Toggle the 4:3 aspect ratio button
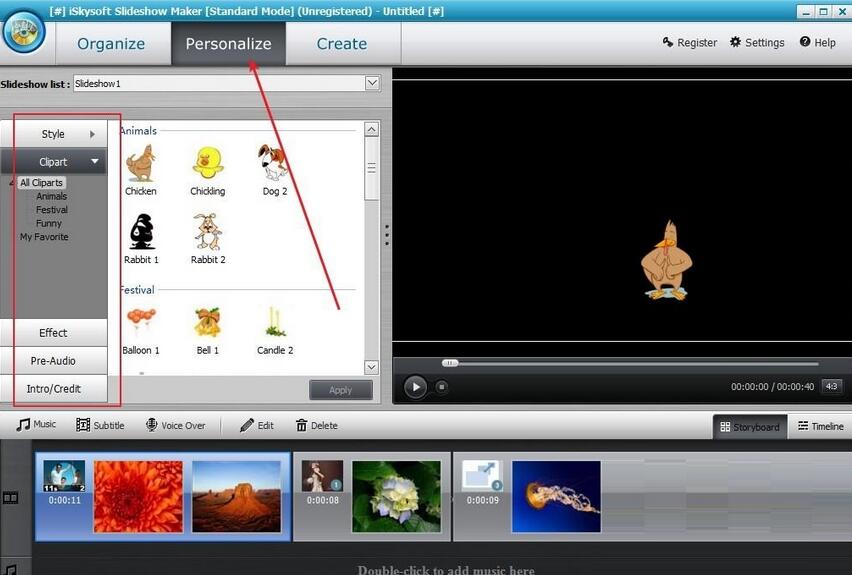 (831, 386)
